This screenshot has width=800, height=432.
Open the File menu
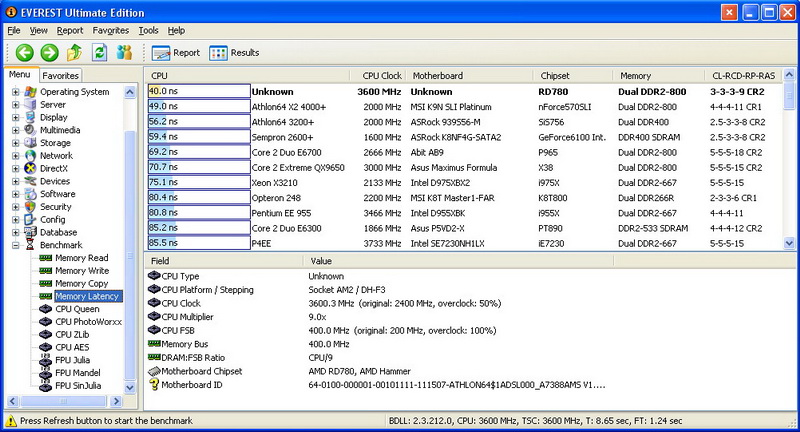[14, 31]
